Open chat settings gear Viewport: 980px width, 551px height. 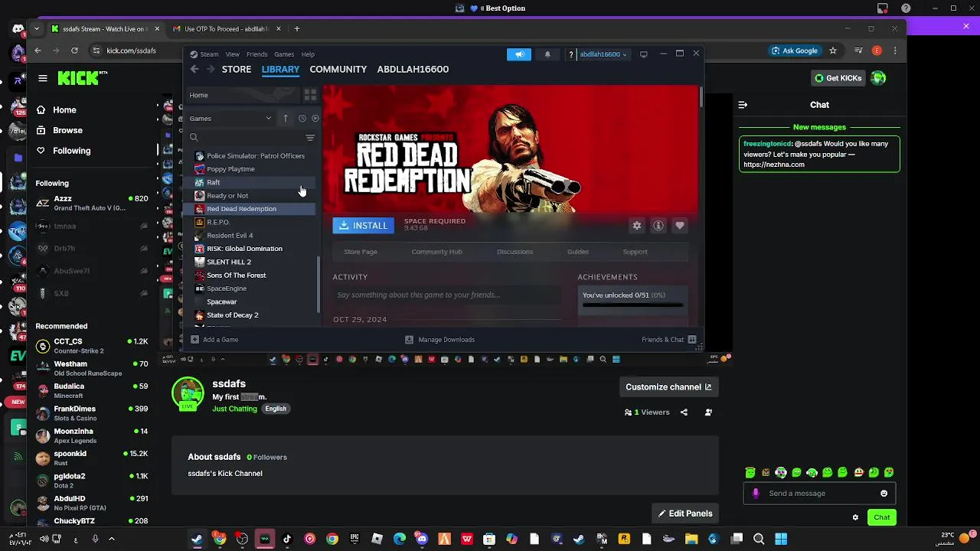[855, 517]
